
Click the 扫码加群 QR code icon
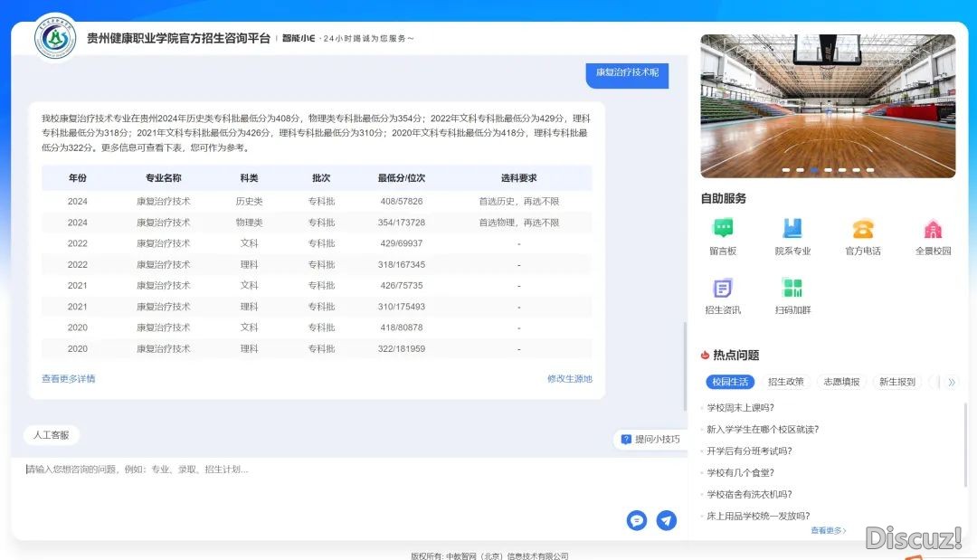[792, 289]
